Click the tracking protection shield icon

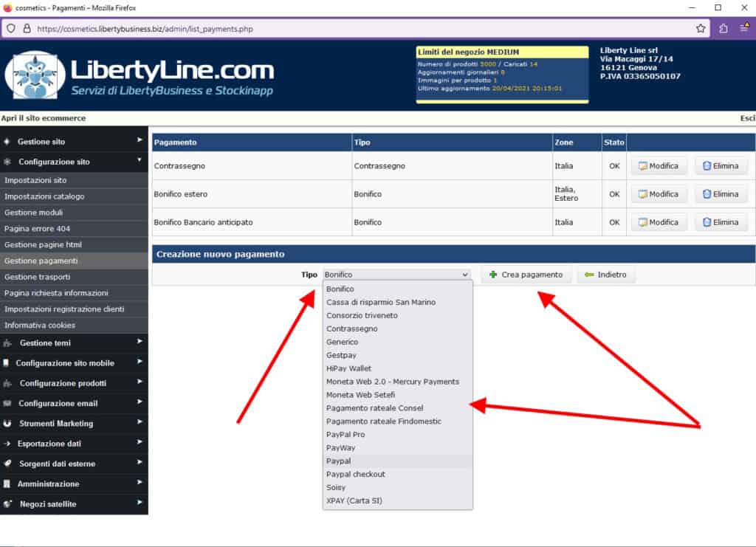coord(10,29)
